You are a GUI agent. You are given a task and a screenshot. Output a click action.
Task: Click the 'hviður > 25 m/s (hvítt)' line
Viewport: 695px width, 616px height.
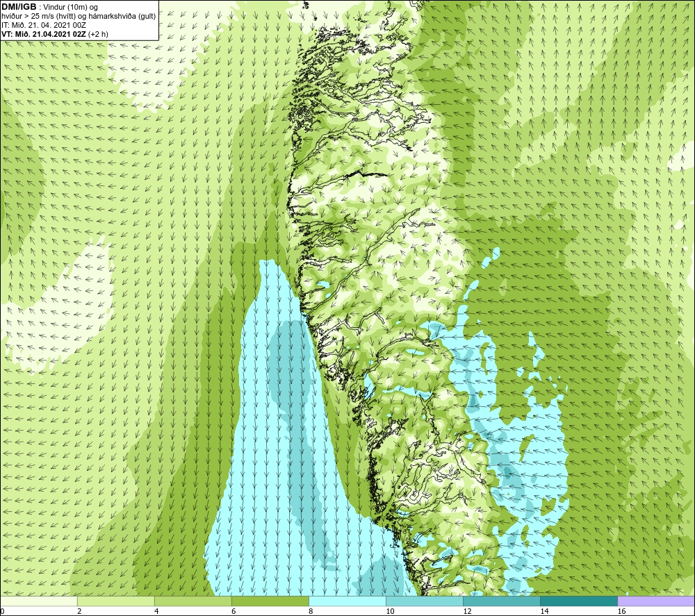79,17
